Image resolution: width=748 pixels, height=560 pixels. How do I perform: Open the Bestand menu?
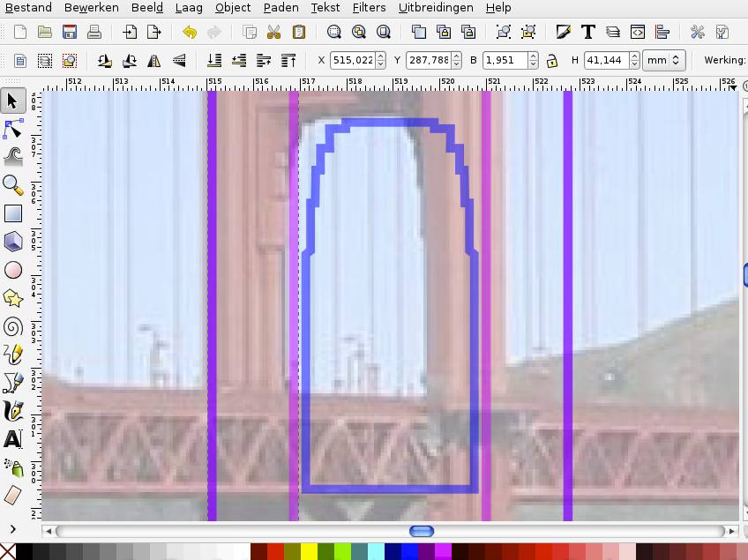[28, 8]
